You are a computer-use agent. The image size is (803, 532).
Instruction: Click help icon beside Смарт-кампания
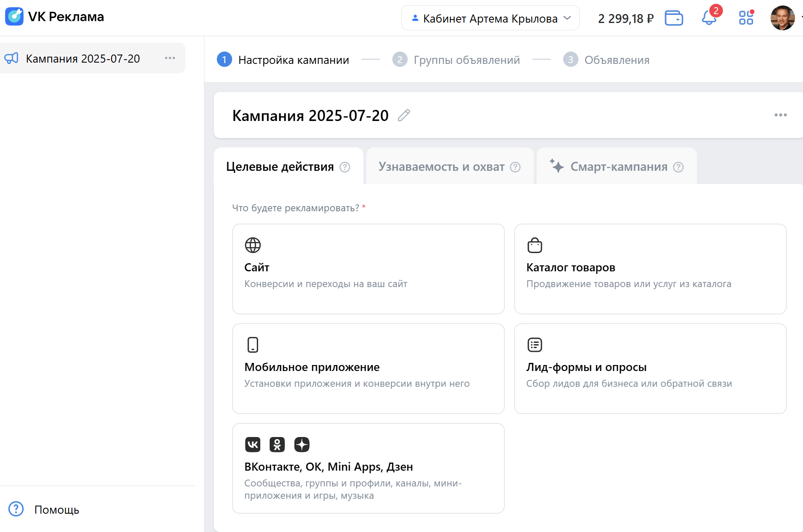(678, 167)
